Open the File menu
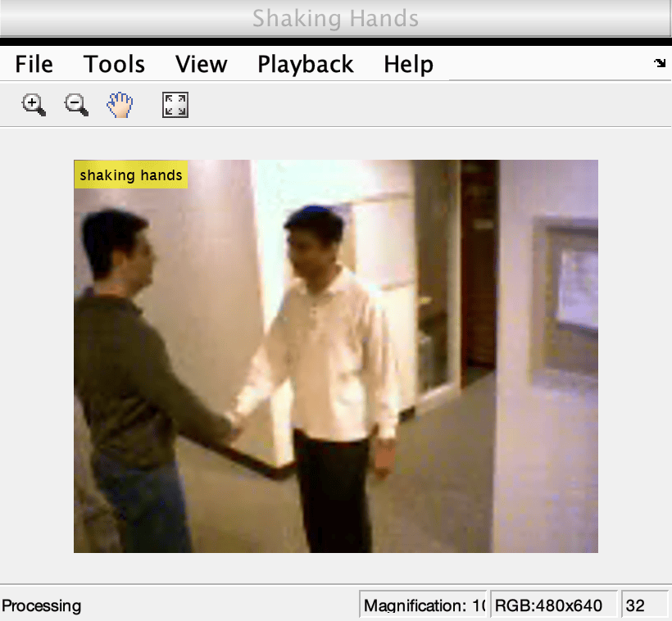The width and height of the screenshot is (672, 621). tap(34, 64)
